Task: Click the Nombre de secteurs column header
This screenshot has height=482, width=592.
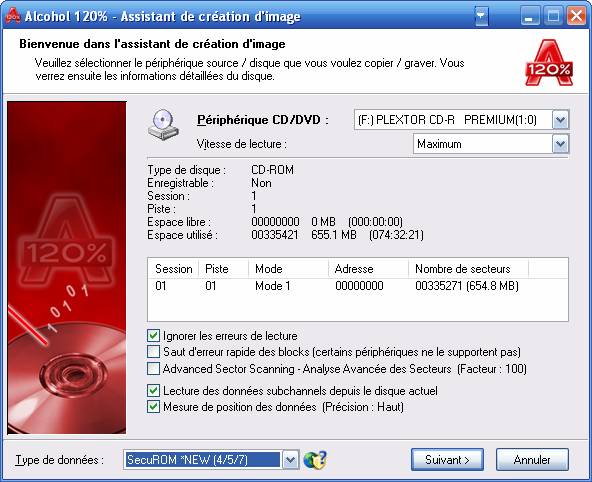Action: (469, 269)
